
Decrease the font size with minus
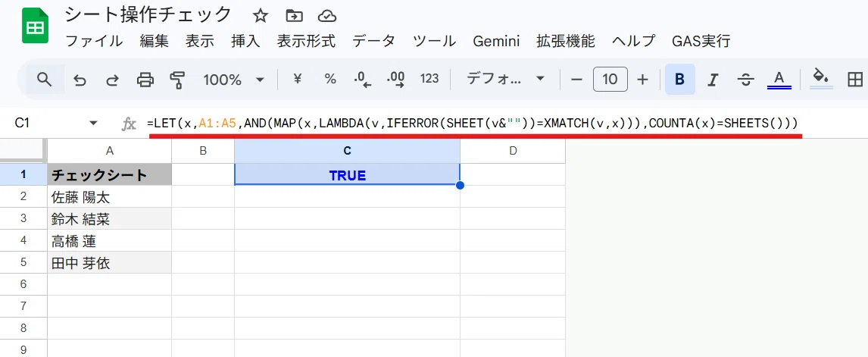577,80
